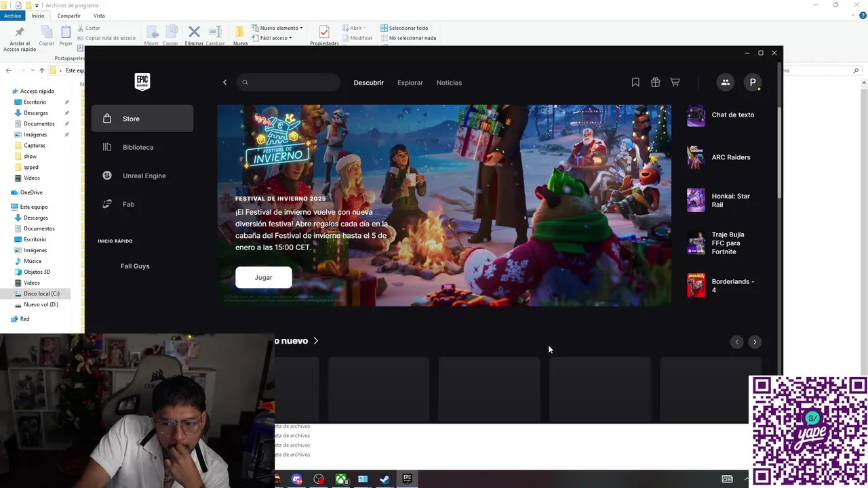Switch to the Descubrir tab
Viewport: 868px width, 488px height.
(x=368, y=83)
